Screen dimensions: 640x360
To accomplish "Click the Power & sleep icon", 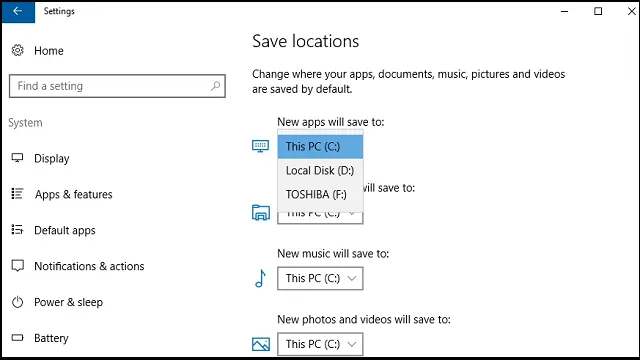I will (x=18, y=302).
